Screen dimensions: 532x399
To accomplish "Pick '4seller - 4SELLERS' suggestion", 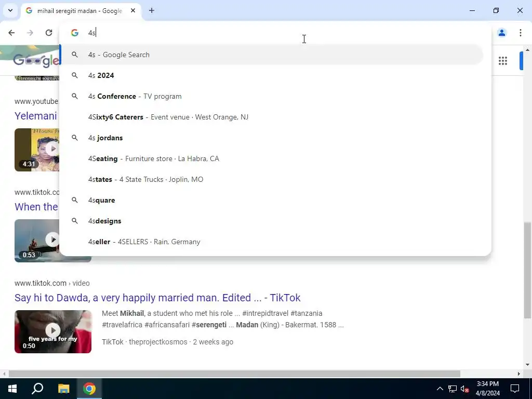I will (x=271, y=242).
